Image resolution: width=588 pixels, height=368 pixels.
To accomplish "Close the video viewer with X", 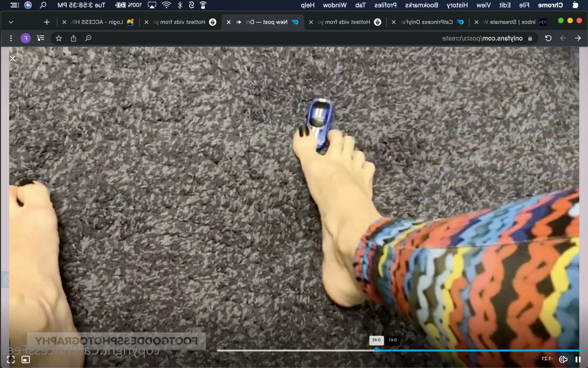I will point(13,58).
